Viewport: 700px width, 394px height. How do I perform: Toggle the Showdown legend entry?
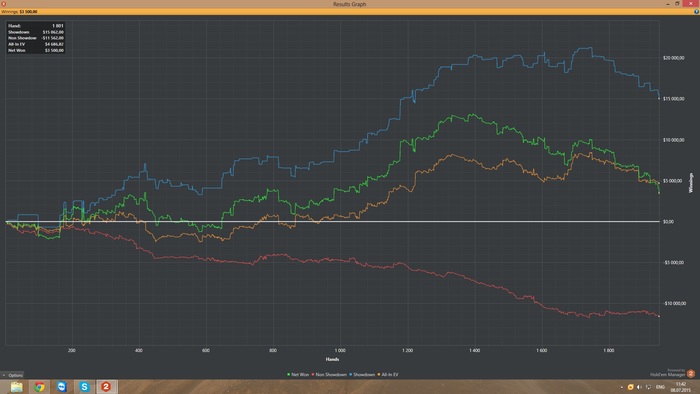coord(362,375)
